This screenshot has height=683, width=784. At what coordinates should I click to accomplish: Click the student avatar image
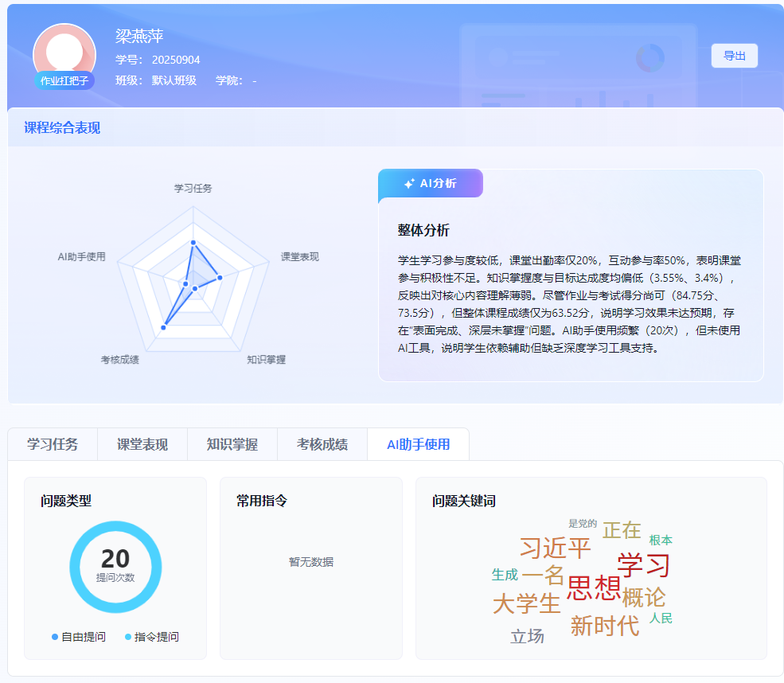coord(64,54)
